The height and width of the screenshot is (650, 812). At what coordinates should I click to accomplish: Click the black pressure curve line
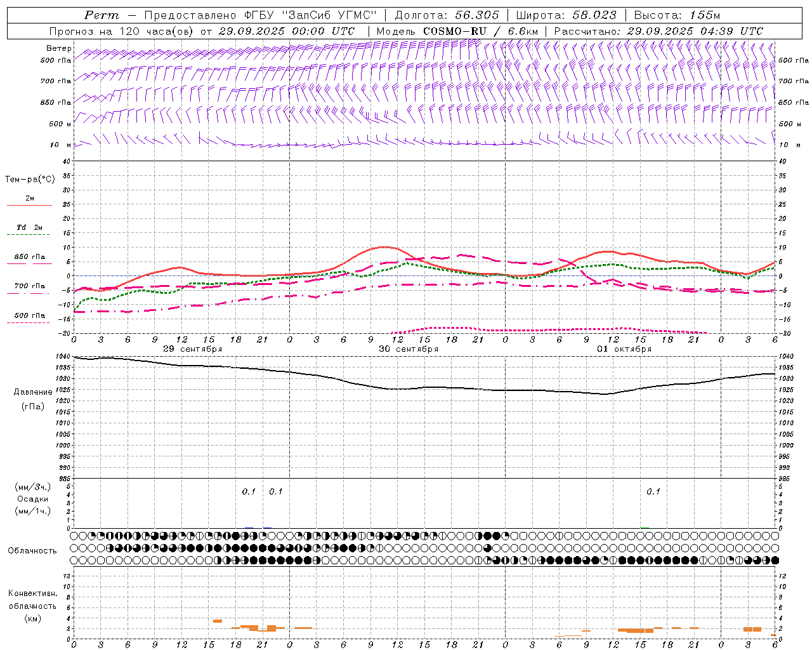[424, 387]
